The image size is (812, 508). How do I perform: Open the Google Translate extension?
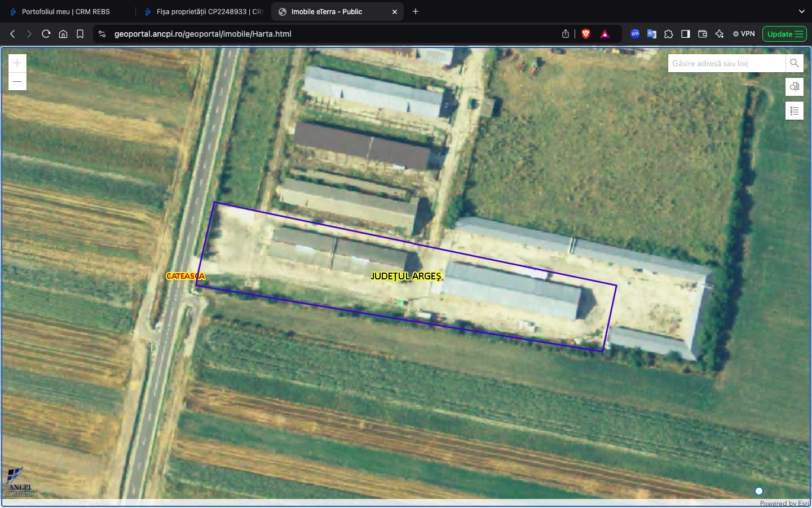[x=652, y=34]
